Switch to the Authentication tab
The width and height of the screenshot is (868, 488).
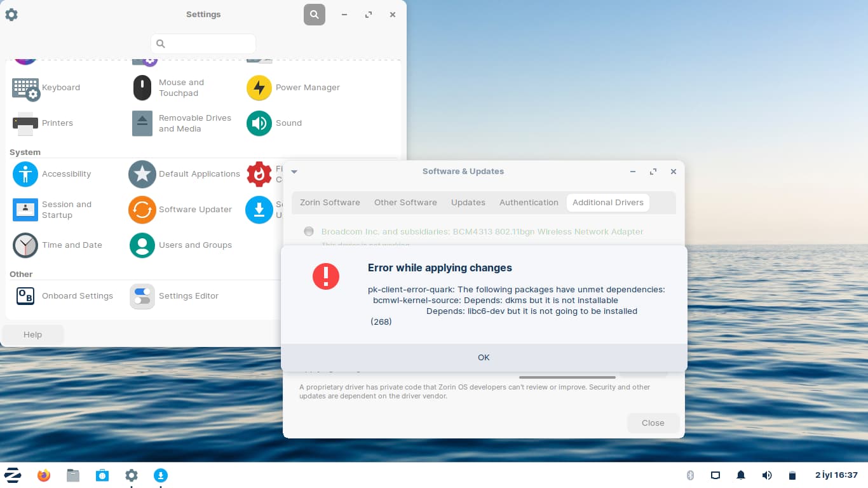(x=529, y=203)
